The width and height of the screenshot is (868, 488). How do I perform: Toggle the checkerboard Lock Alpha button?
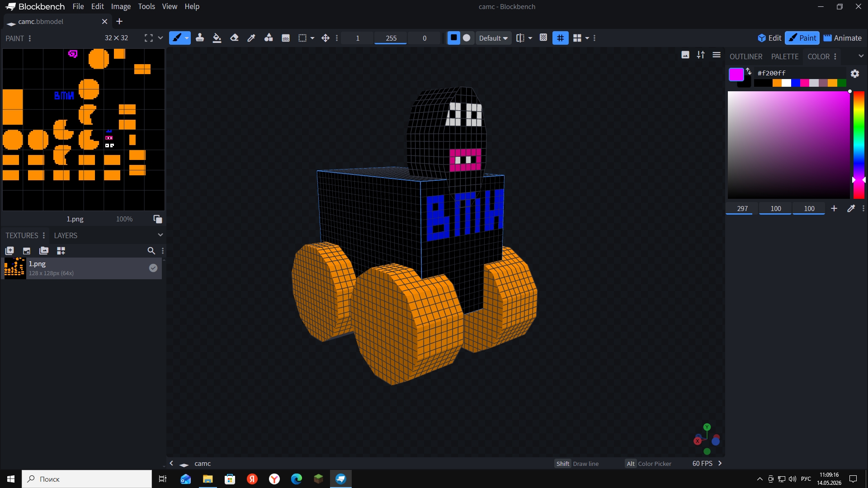(543, 38)
